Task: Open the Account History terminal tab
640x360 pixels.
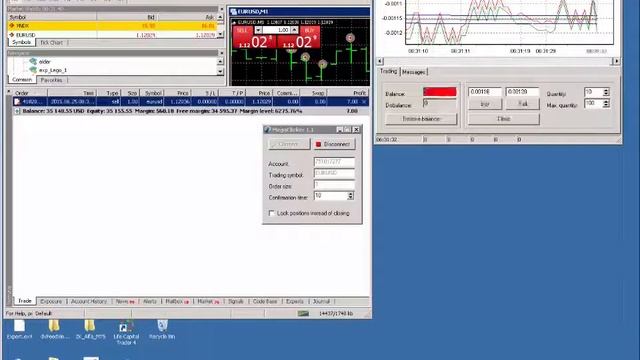Action: click(x=89, y=301)
